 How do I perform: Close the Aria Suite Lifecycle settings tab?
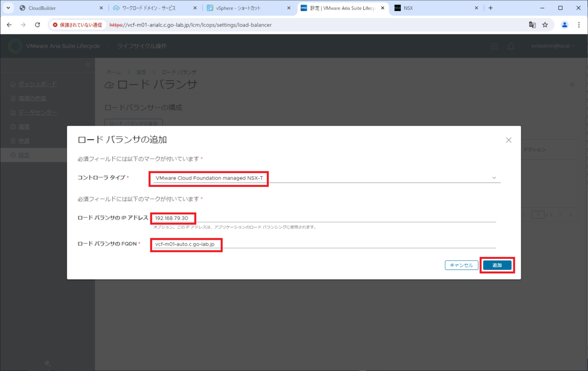[x=382, y=8]
